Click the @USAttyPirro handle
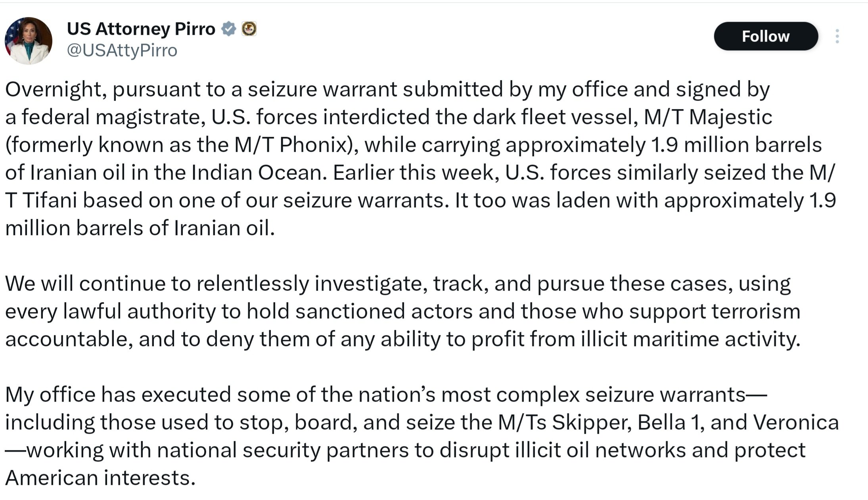Viewport: 868px width, 500px height. pyautogui.click(x=122, y=50)
